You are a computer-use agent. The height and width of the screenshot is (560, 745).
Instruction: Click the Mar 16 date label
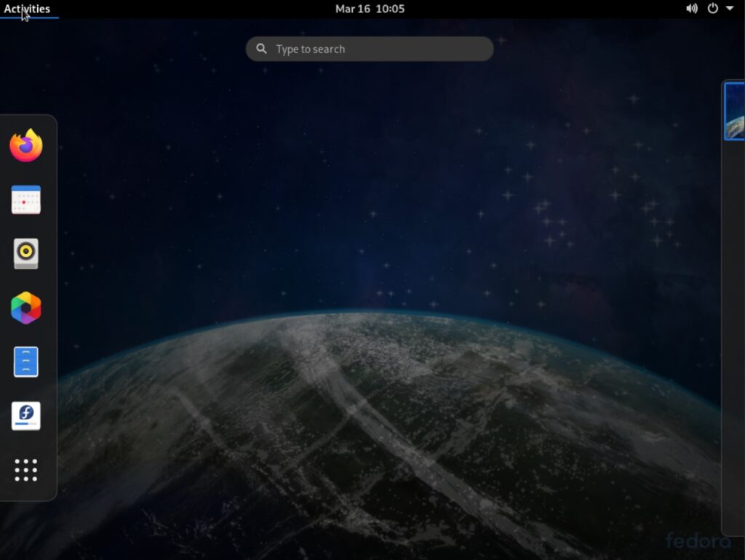353,9
